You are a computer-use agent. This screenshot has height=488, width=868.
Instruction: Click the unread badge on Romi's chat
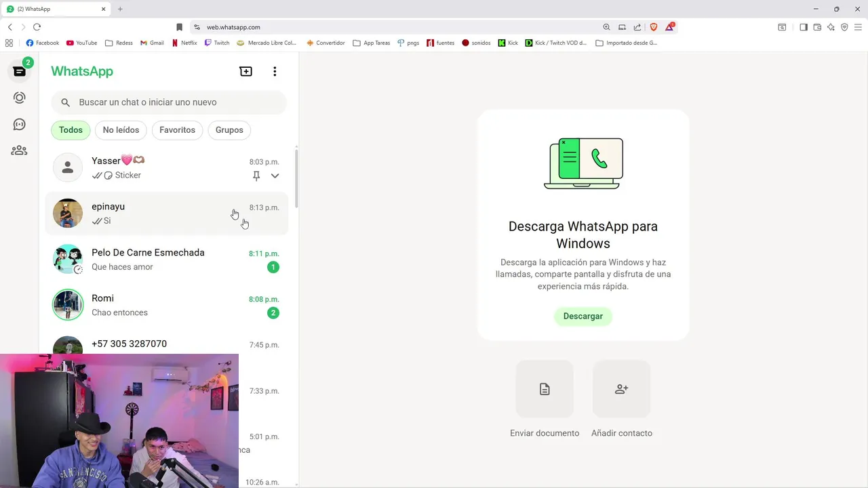click(x=273, y=313)
